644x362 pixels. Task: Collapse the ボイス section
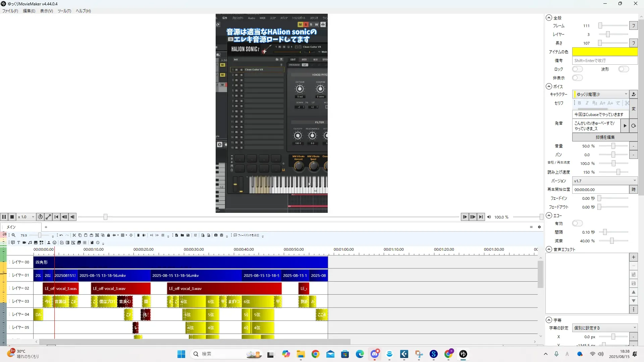coord(549,86)
